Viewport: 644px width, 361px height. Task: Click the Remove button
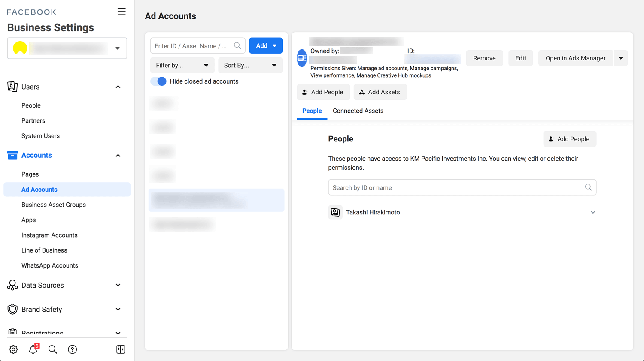click(484, 58)
